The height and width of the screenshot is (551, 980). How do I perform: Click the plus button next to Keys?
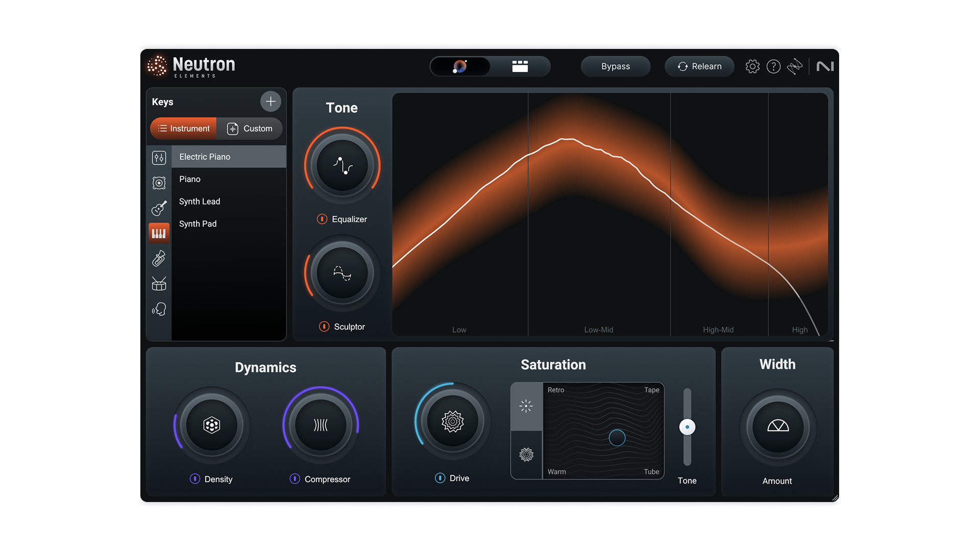point(271,102)
